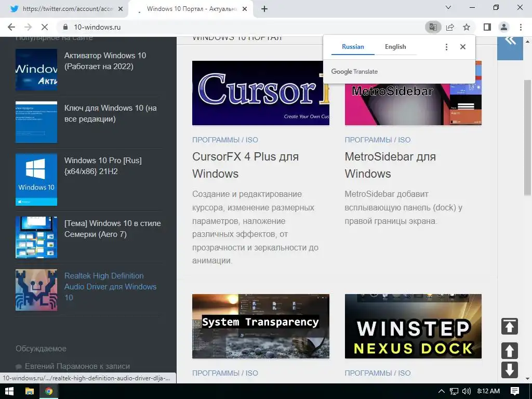
Task: Open the Активатор Windows 10 article
Action: (x=105, y=61)
